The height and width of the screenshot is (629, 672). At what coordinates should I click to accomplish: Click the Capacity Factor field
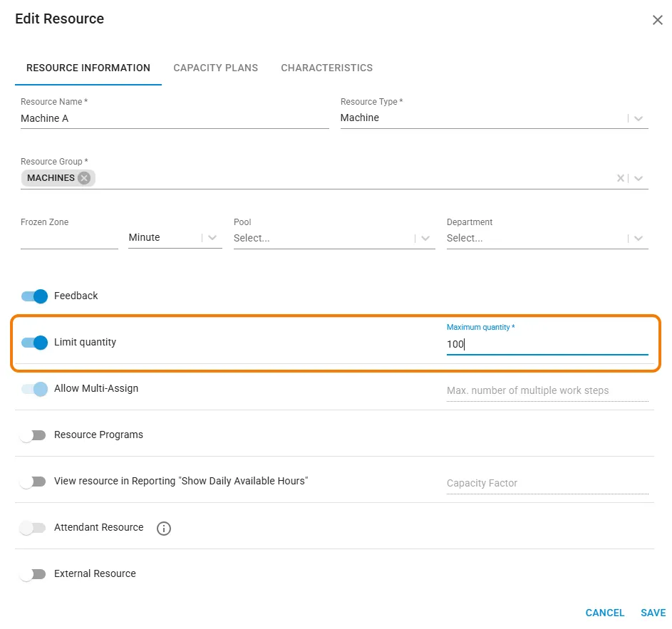tap(547, 483)
